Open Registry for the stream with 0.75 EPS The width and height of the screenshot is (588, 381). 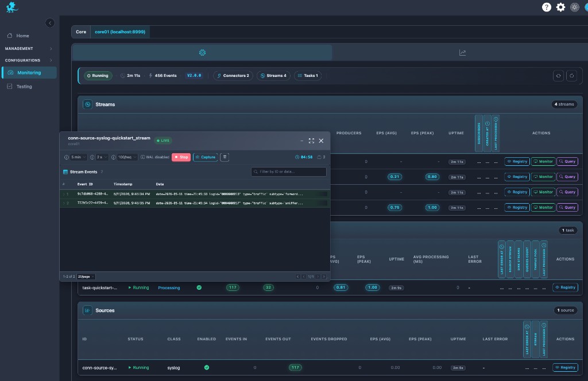517,208
